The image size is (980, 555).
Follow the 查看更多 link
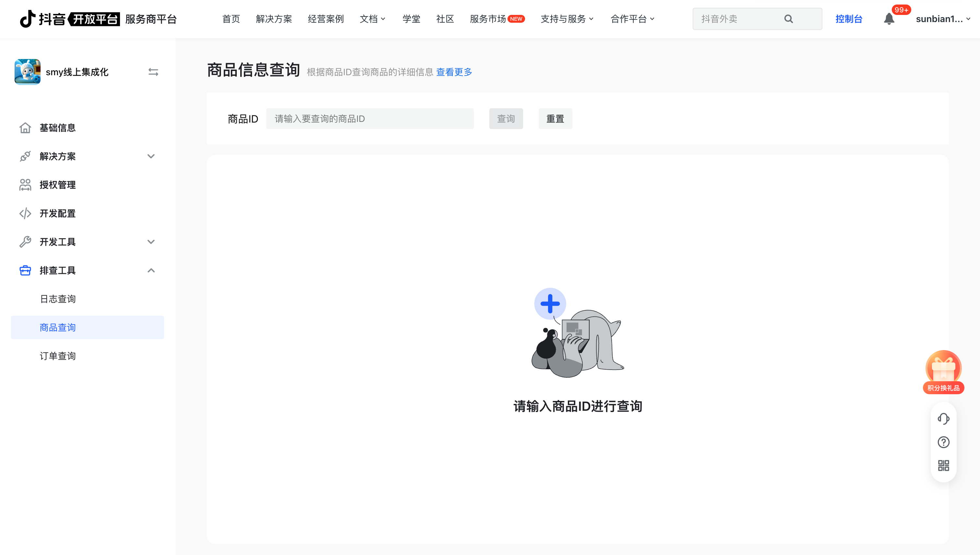pos(454,72)
